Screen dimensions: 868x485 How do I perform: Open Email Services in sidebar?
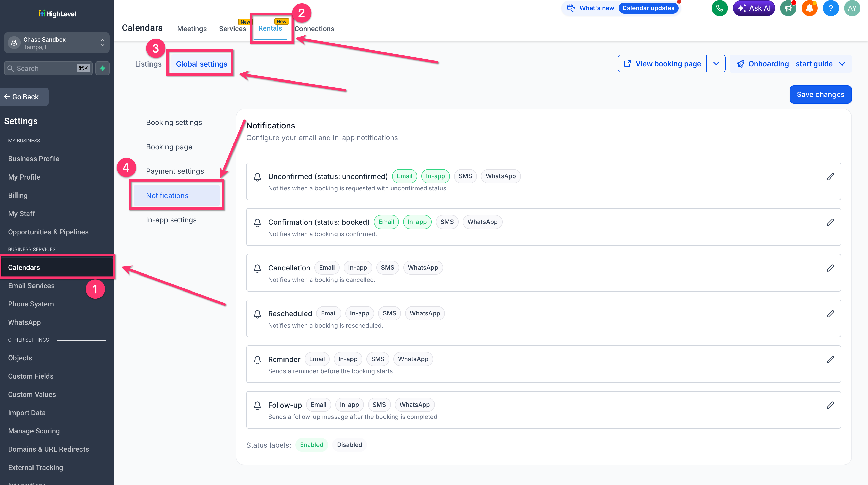pos(31,286)
